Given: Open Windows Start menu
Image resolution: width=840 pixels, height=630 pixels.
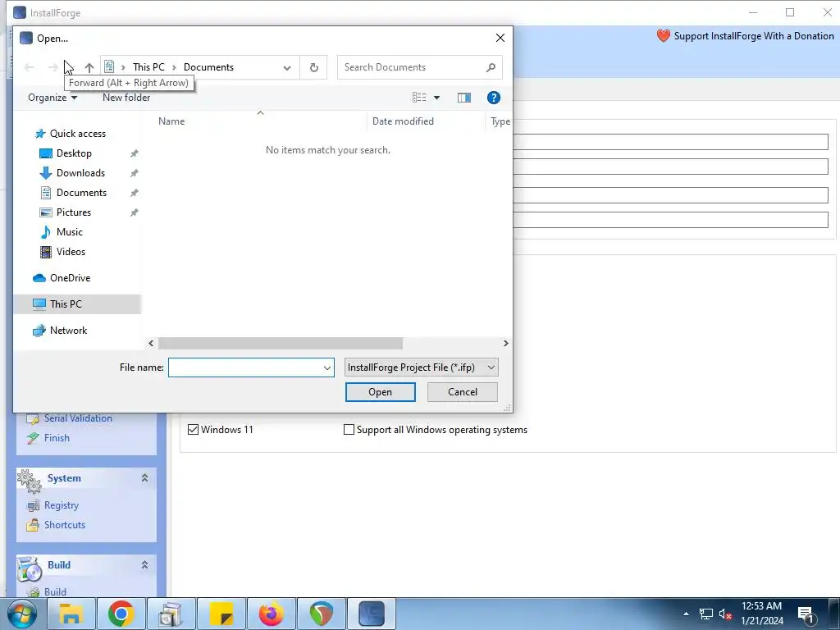Looking at the screenshot, I should [22, 614].
